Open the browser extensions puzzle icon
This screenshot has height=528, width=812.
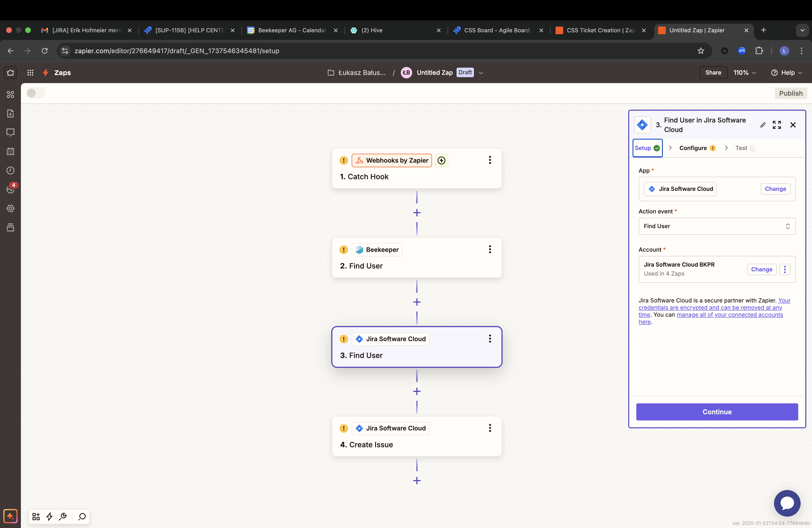point(759,51)
